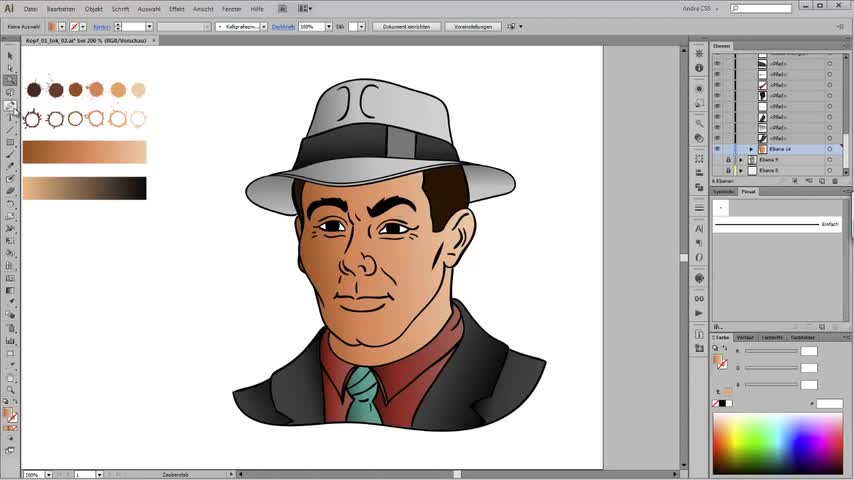Screen dimensions: 854x480
Task: Expand the Ebene 9 layer
Action: [x=740, y=160]
